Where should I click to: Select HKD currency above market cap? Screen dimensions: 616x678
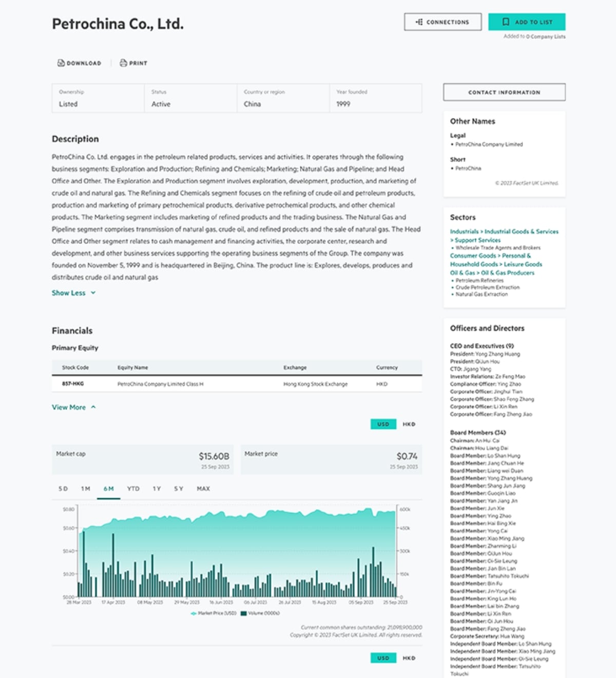point(409,424)
